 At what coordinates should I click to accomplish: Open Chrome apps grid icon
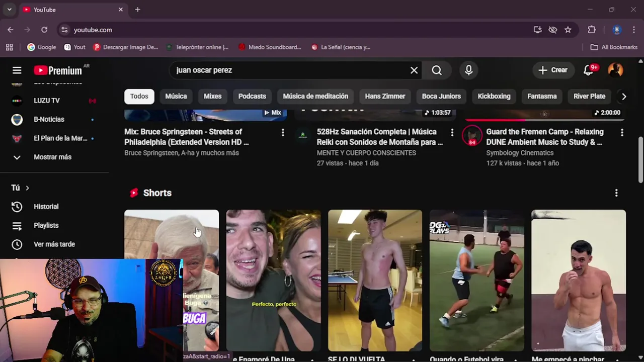tap(9, 47)
